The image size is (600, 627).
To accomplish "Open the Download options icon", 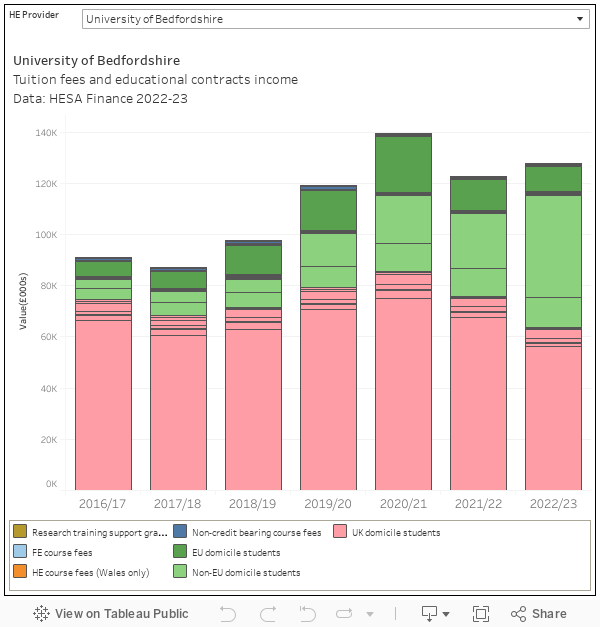I will 429,613.
